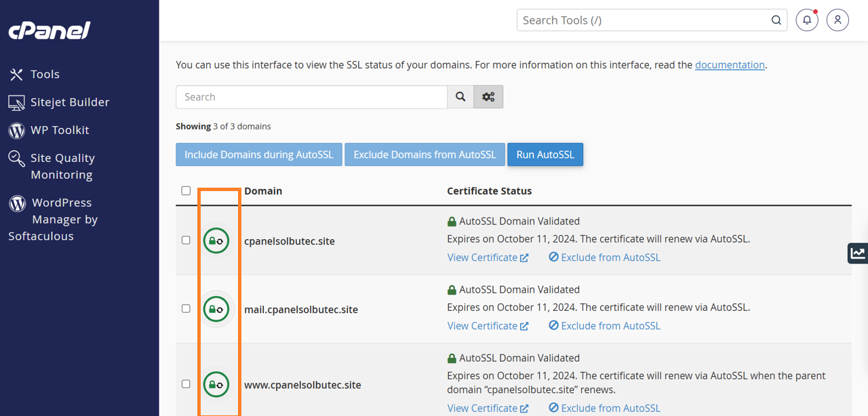
Task: Click the search magnifier button beside the domain search
Action: 460,97
